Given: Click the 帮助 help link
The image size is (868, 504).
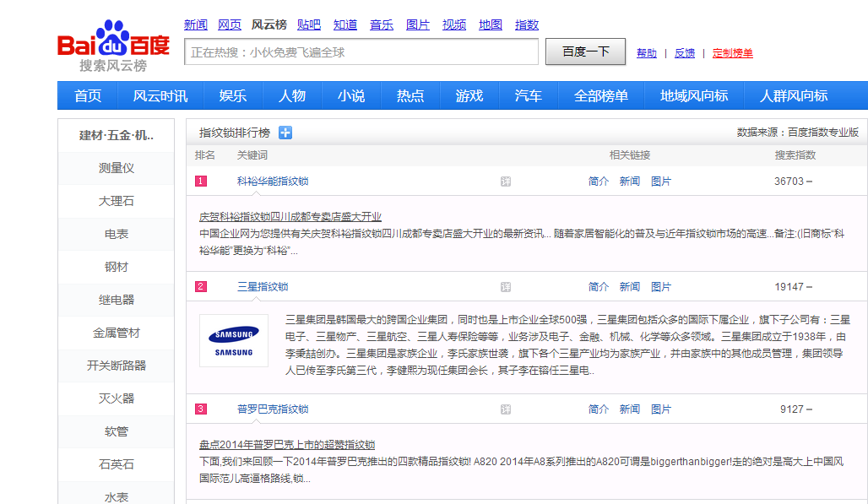Looking at the screenshot, I should coord(647,53).
